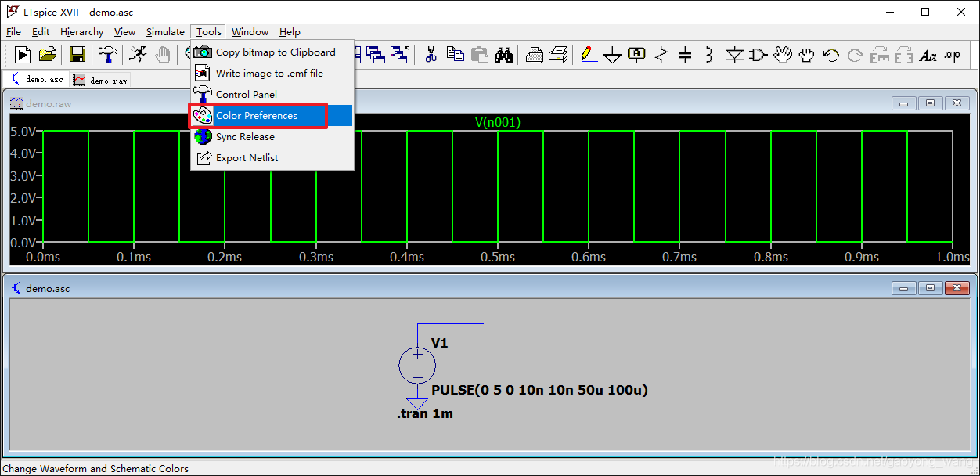The image size is (980, 476).
Task: Maximize the demo.raw waveform window
Action: [930, 103]
